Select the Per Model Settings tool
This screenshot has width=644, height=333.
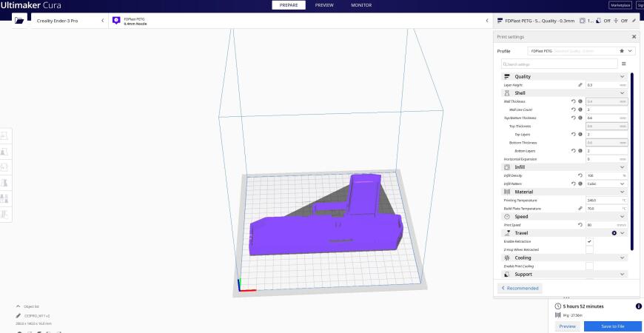click(x=5, y=199)
